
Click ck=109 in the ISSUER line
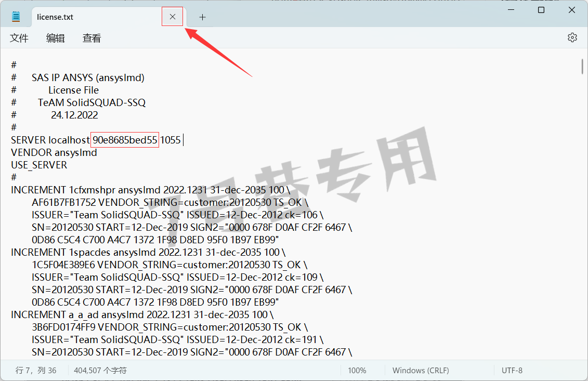(x=301, y=277)
